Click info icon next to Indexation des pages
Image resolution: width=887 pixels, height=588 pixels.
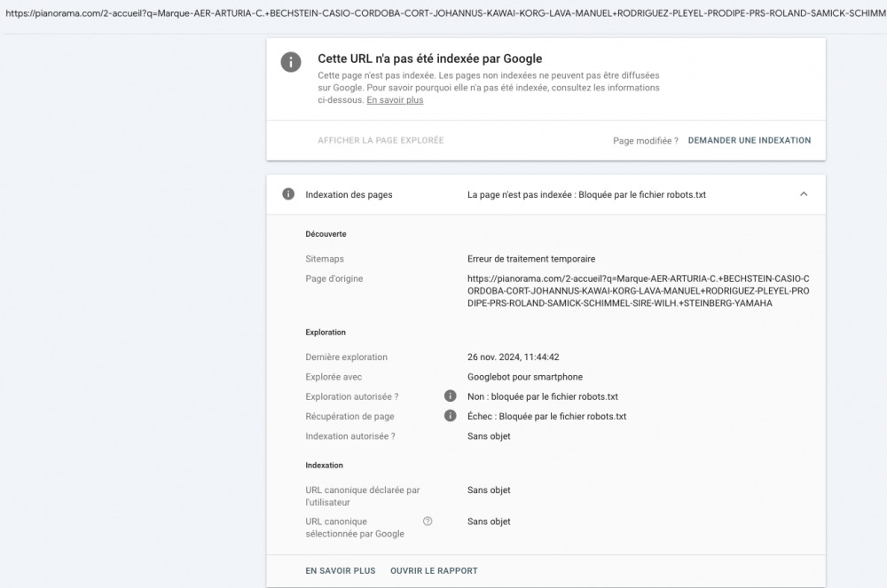click(x=288, y=194)
